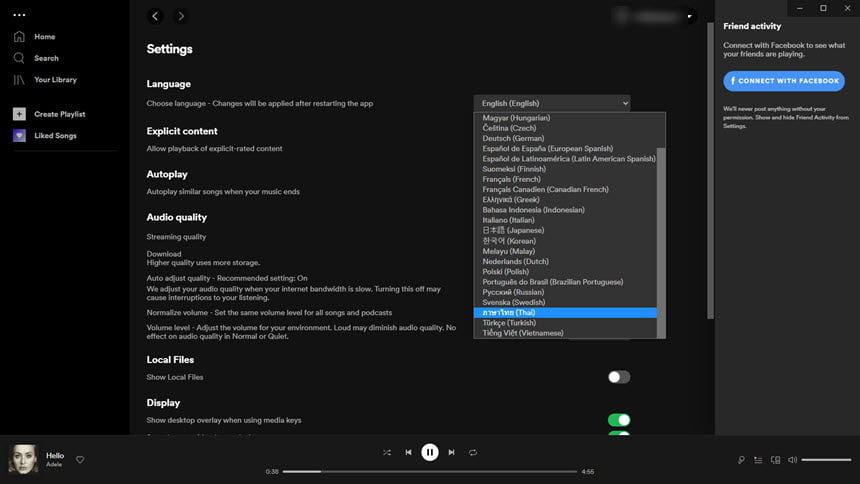The width and height of the screenshot is (860, 484).
Task: Choose Português do Brasil option
Action: (x=565, y=282)
